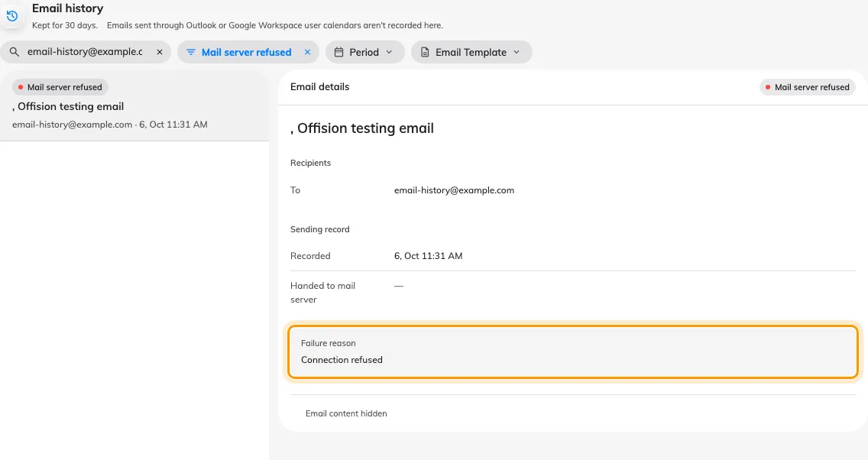This screenshot has height=460, width=868.
Task: Click the Recorded value 6, Oct 11:31 AM
Action: (428, 256)
